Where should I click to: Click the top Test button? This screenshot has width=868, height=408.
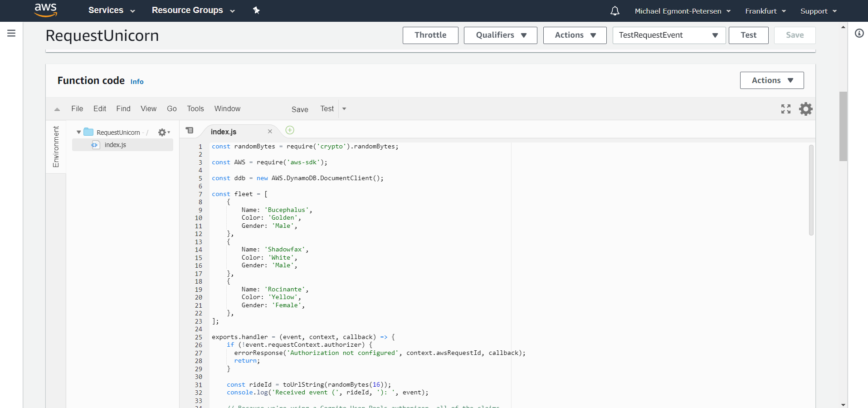click(x=749, y=35)
